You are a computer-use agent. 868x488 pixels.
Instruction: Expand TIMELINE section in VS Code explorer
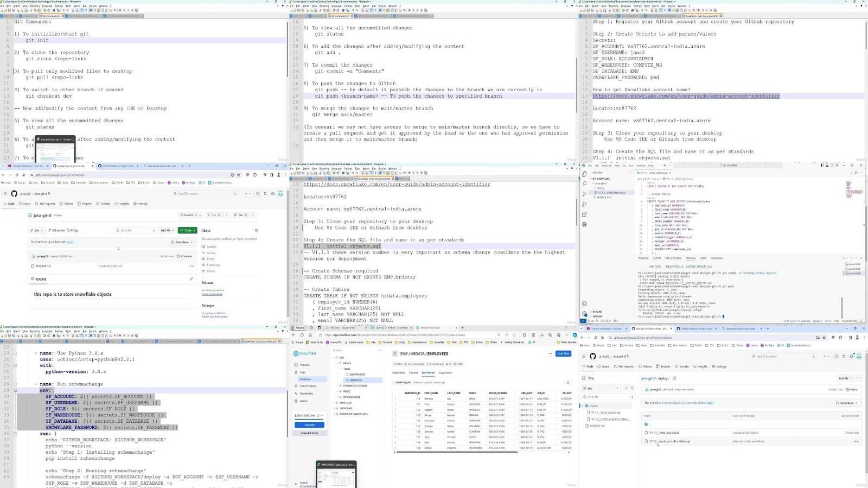pos(597,316)
